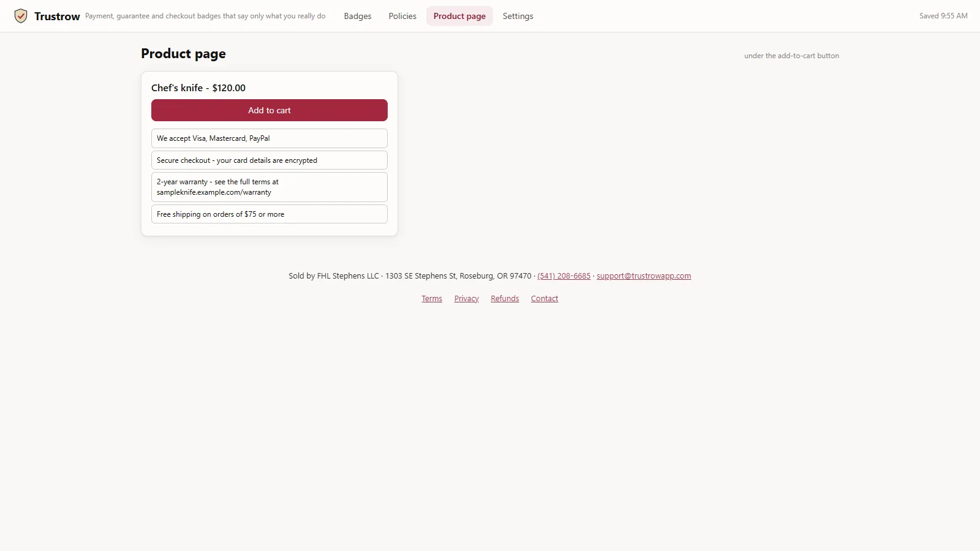980x551 pixels.
Task: Click the 'Sold by FHL Stephens LLC' address text
Action: tap(410, 276)
